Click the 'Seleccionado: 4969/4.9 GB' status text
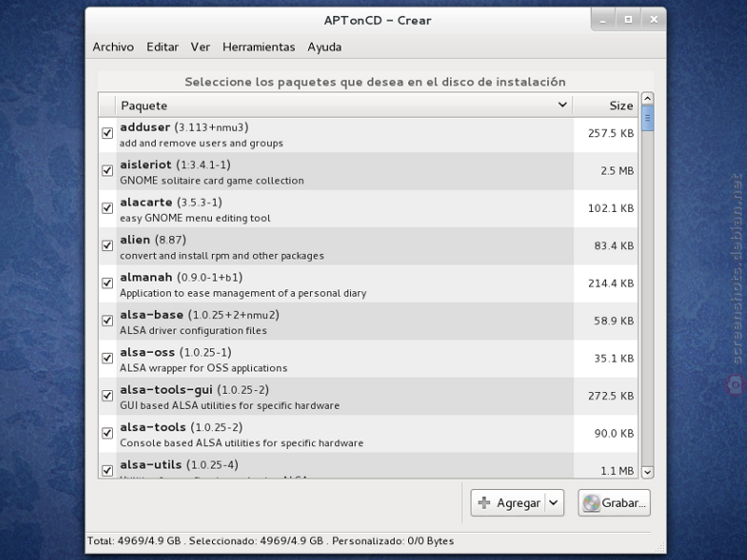 (x=256, y=541)
